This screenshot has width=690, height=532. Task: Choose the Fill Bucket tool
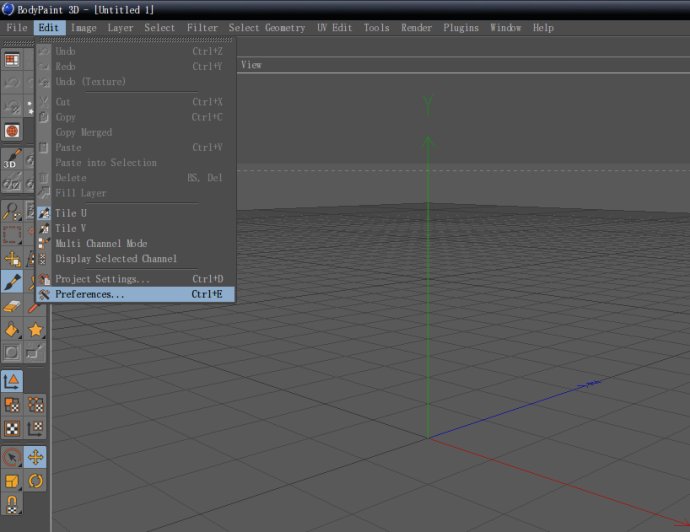[x=12, y=330]
